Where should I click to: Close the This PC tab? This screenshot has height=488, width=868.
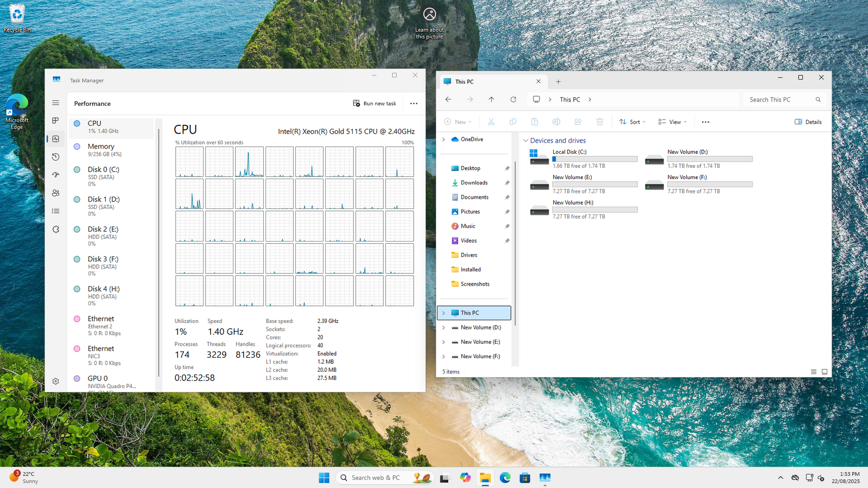click(x=538, y=81)
